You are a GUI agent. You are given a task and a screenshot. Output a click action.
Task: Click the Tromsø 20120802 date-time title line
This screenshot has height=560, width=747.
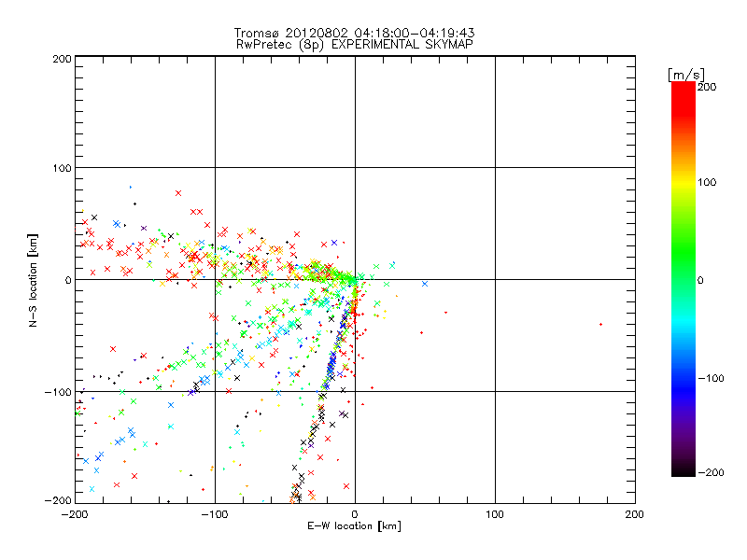coord(354,33)
